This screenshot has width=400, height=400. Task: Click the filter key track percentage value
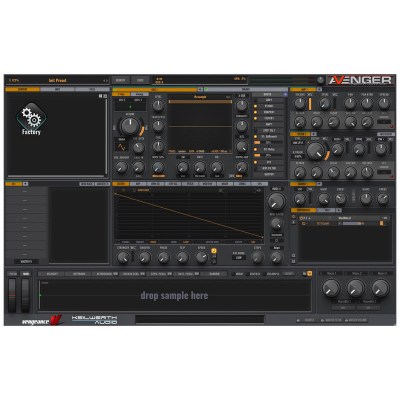pos(298,156)
